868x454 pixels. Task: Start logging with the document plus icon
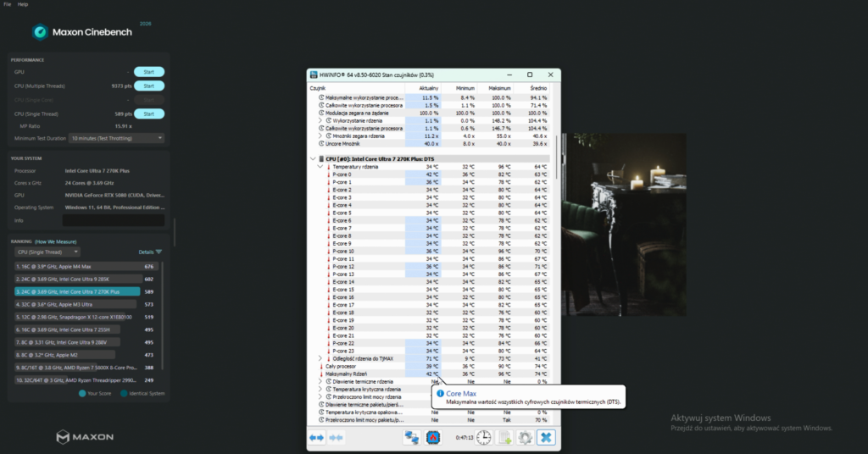504,437
